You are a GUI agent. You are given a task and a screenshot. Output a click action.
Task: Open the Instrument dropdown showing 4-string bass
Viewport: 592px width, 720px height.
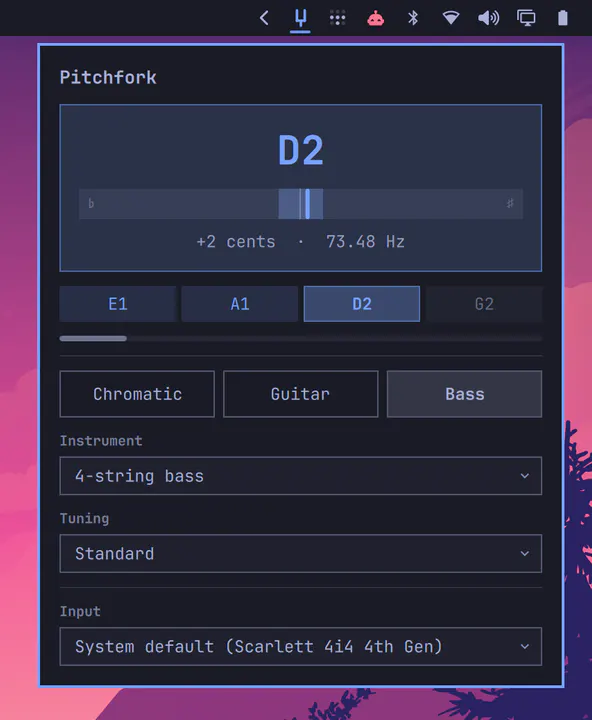click(301, 476)
